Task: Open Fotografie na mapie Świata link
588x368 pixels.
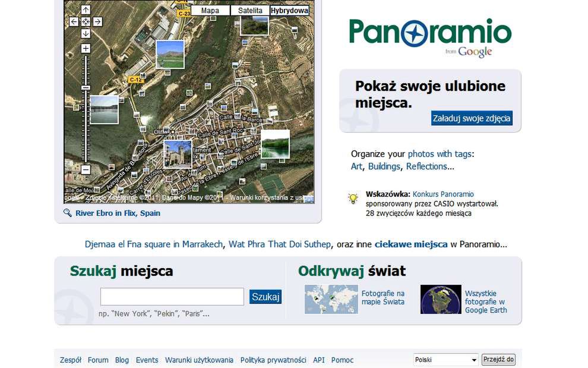Action: click(x=383, y=298)
